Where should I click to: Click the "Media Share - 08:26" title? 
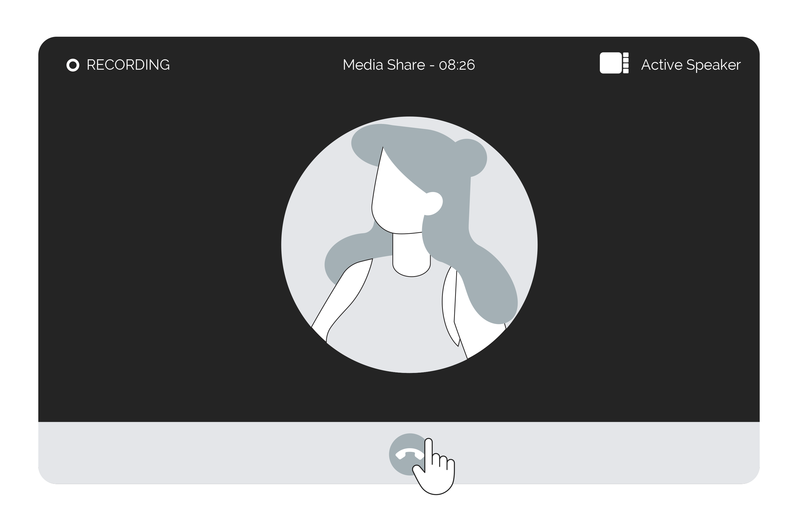tap(409, 65)
